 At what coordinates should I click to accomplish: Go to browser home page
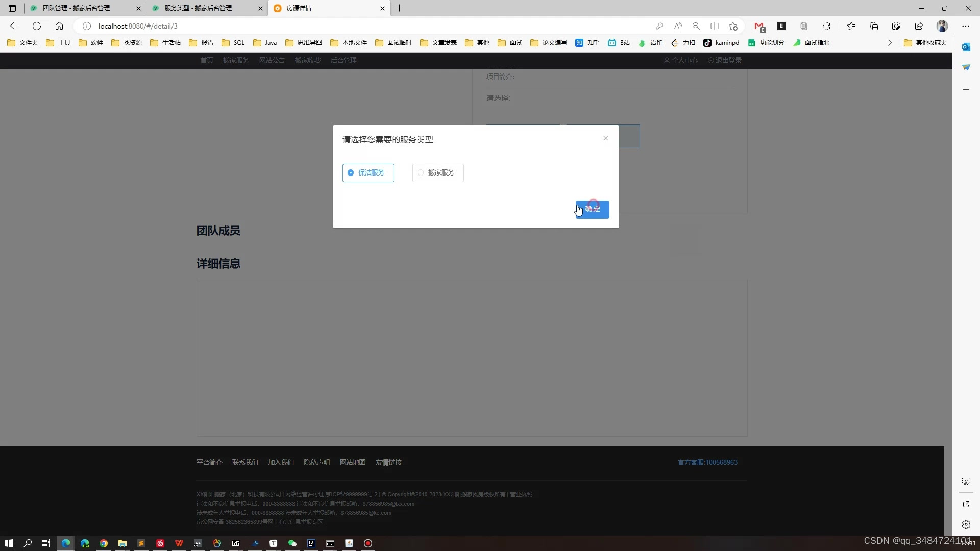pos(59,26)
